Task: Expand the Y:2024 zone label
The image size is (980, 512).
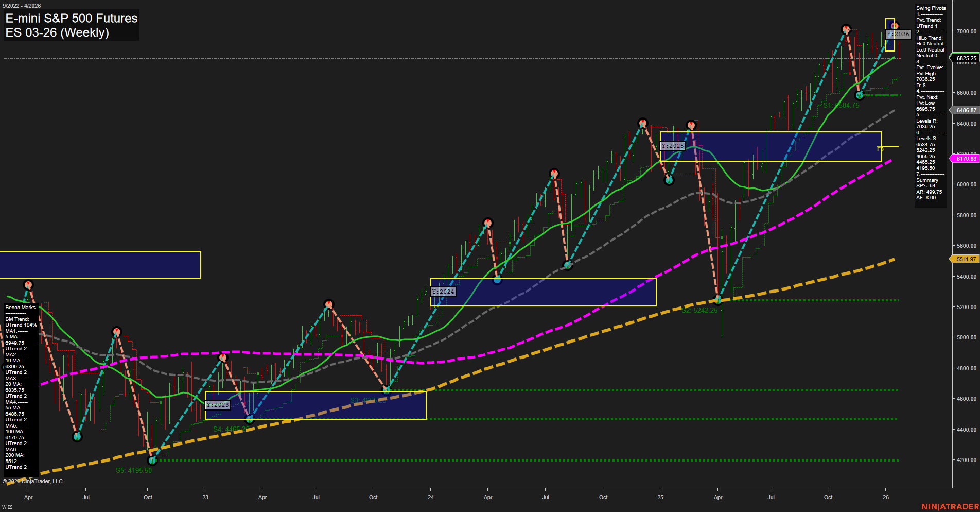Action: pyautogui.click(x=444, y=291)
